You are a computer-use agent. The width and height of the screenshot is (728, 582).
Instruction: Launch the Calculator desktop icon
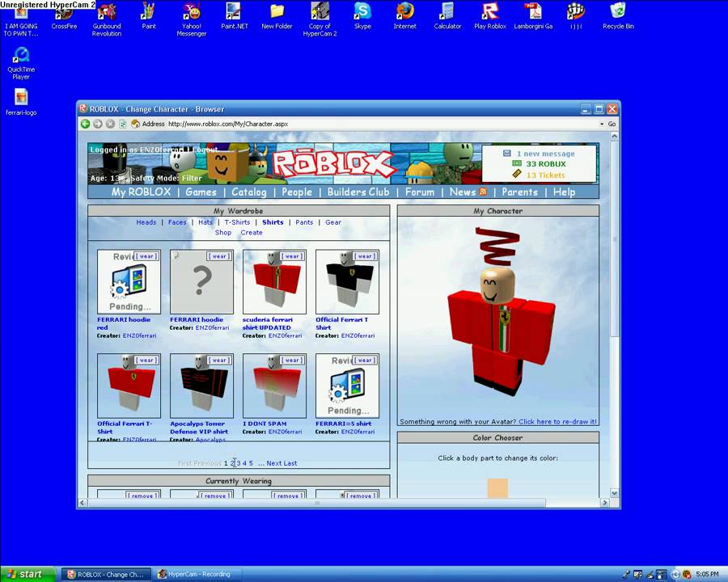447,15
